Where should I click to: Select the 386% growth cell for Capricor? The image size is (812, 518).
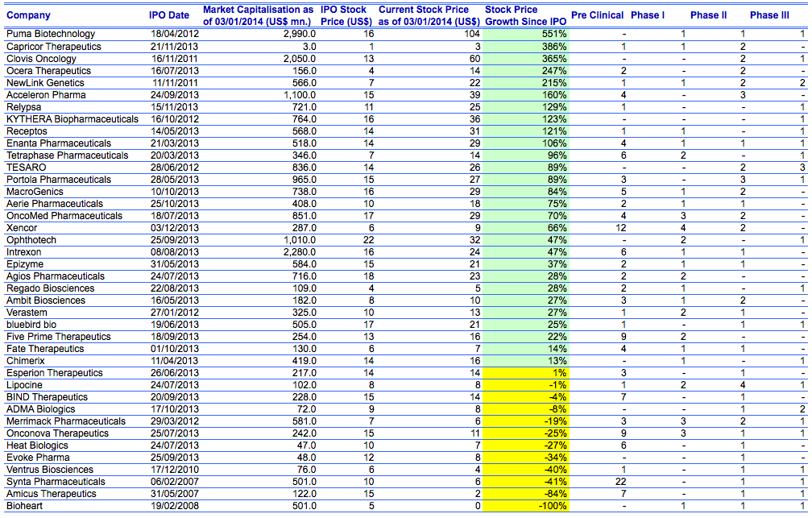[527, 47]
